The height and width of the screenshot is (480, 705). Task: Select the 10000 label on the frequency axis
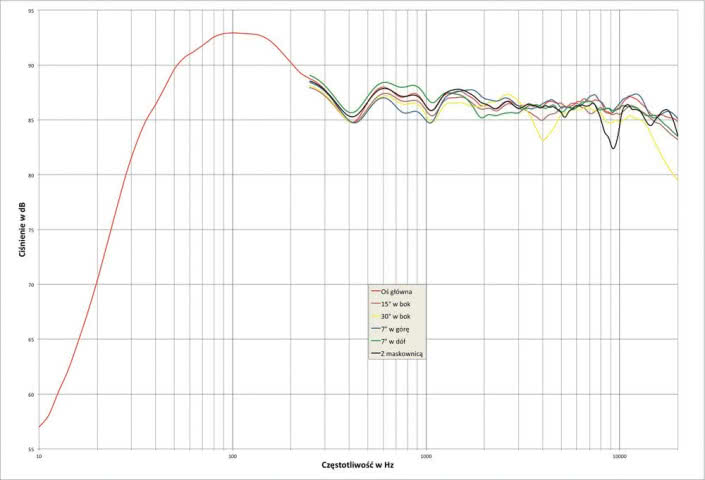(x=619, y=456)
